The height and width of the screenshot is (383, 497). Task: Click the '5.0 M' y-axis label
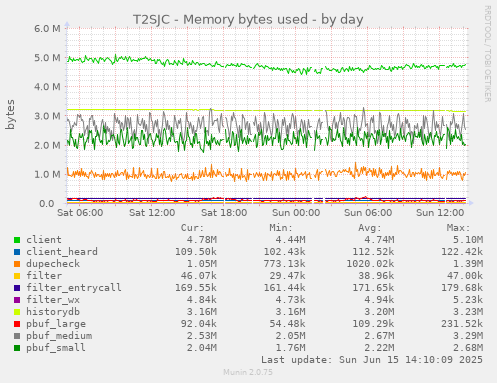tap(47, 58)
